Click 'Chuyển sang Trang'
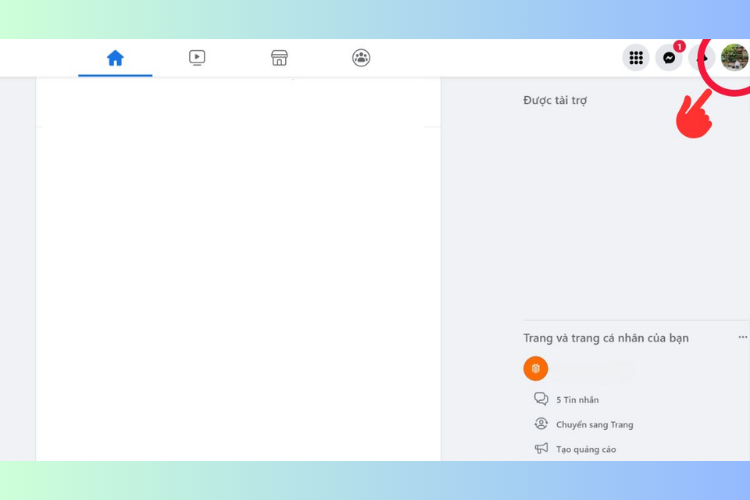750x500 pixels. (595, 424)
